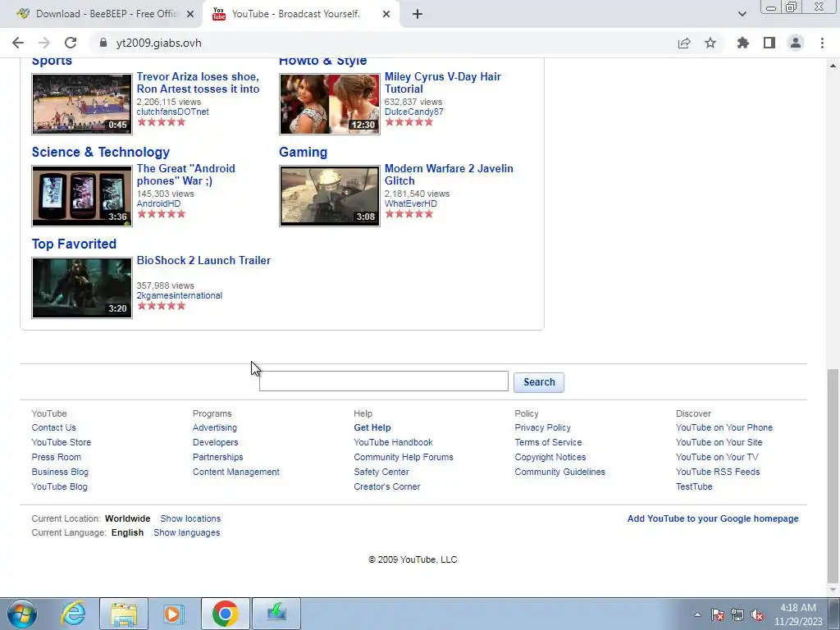This screenshot has height=630, width=840.
Task: Open the Gaming category heading
Action: tap(304, 152)
